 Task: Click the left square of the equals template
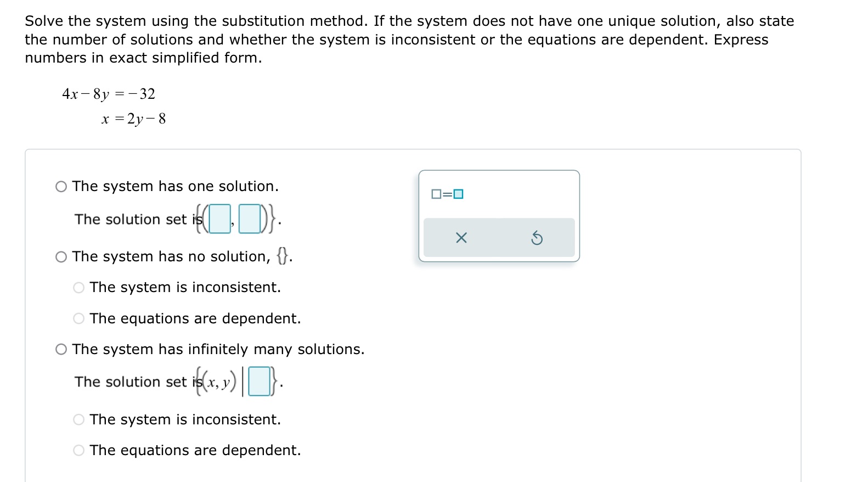[x=436, y=193]
